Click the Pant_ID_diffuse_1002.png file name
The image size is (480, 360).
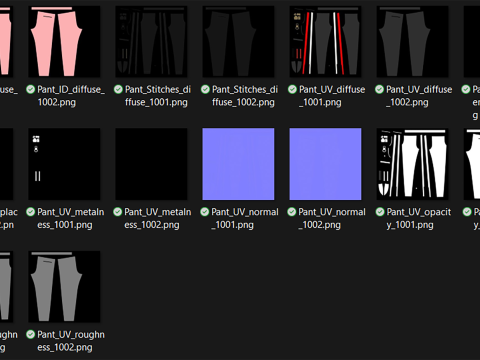(71, 96)
